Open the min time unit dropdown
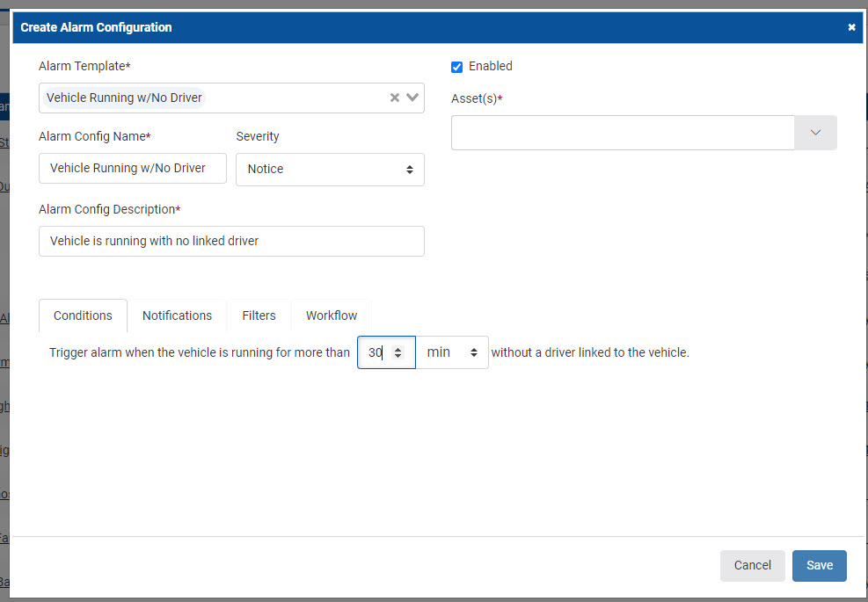Viewport: 868px width, 602px height. point(452,352)
